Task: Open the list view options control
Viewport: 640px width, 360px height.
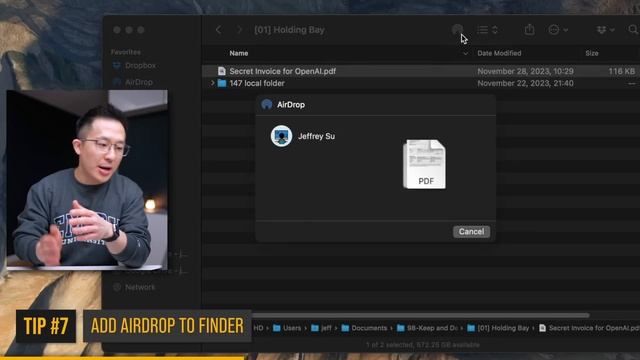Action: point(487,30)
